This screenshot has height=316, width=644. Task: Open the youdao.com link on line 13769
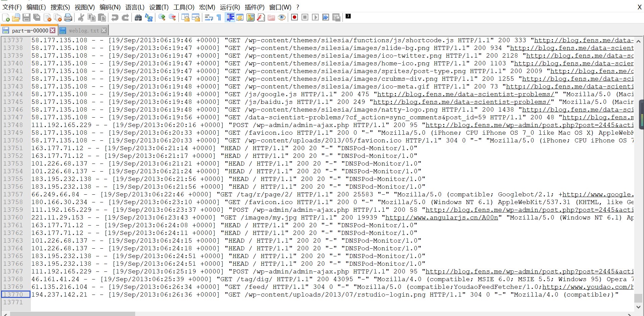click(x=588, y=287)
